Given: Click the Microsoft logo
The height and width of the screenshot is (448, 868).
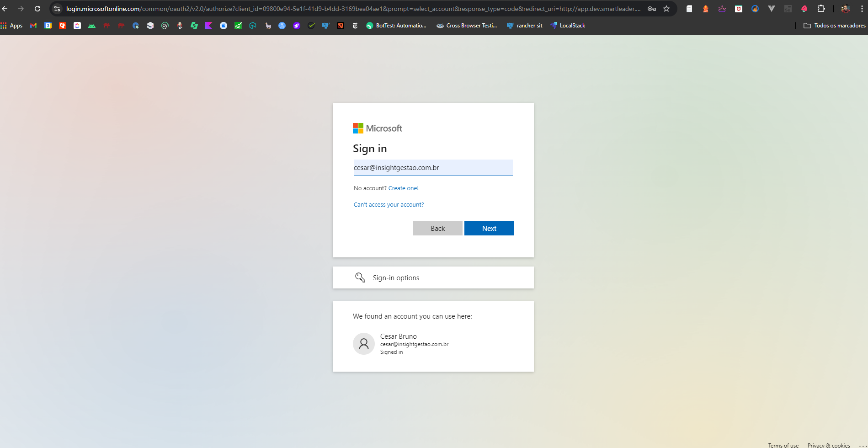Looking at the screenshot, I should (378, 128).
